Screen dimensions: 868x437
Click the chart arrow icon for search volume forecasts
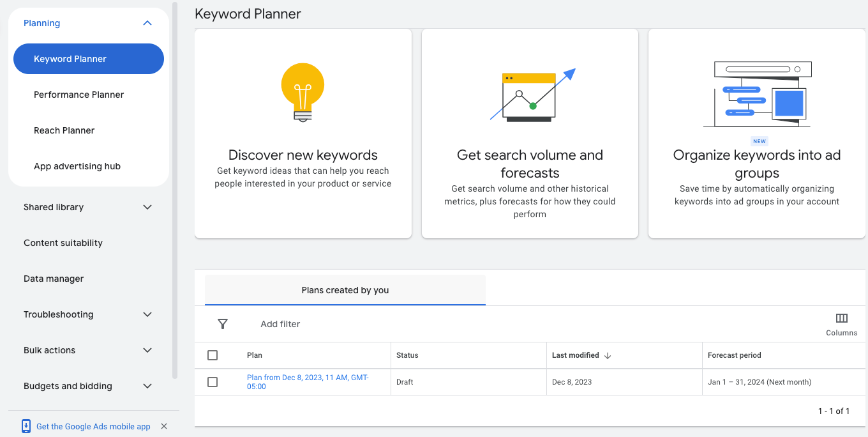click(533, 95)
